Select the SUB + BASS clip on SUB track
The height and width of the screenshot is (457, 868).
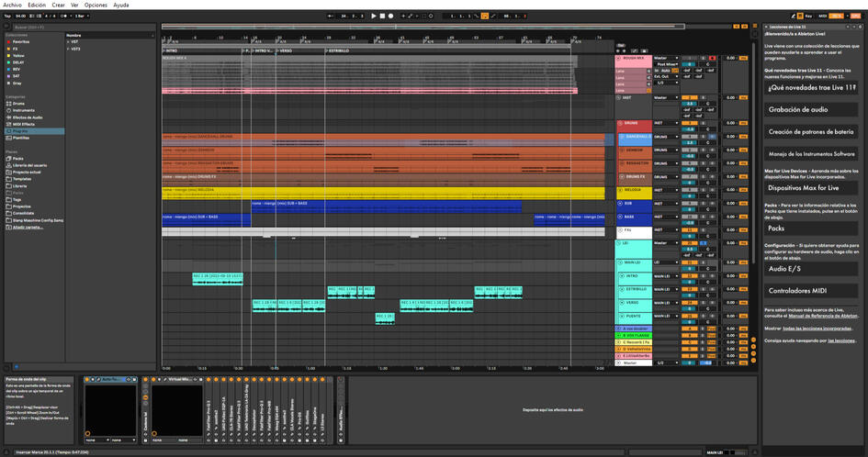click(386, 206)
